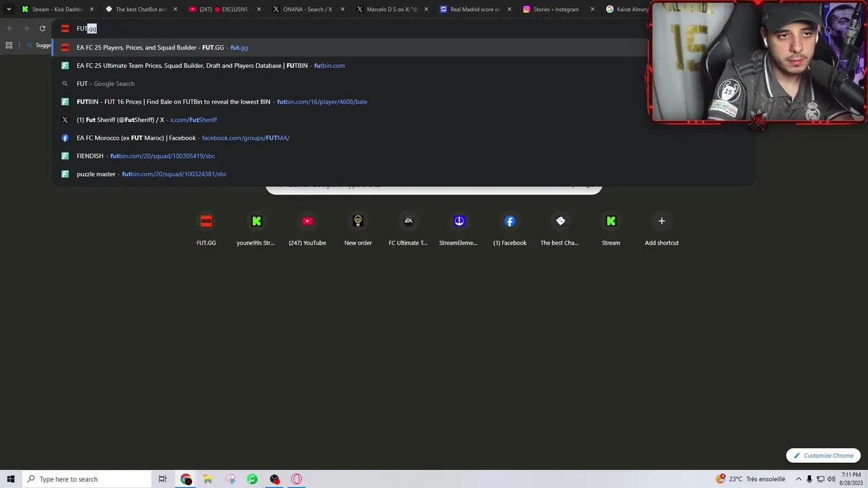Open the youne99s Stream shortcut

point(256,229)
